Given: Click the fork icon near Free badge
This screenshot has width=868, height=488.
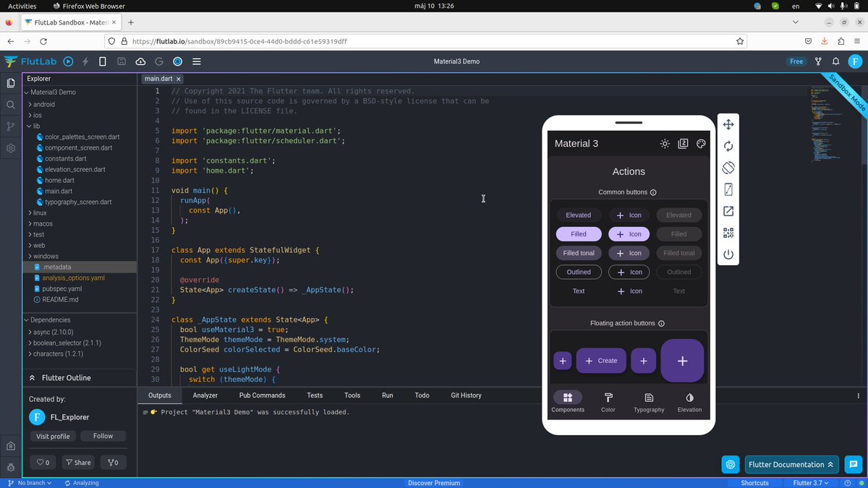Looking at the screenshot, I should pos(818,61).
